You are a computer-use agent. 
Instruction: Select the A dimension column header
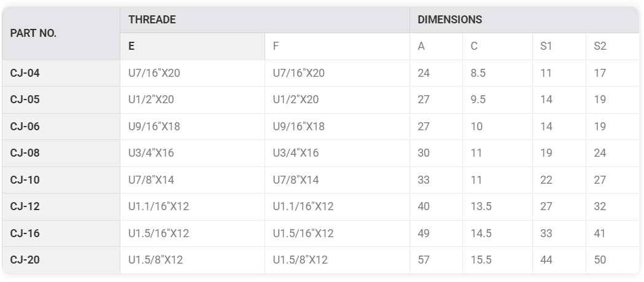click(436, 47)
